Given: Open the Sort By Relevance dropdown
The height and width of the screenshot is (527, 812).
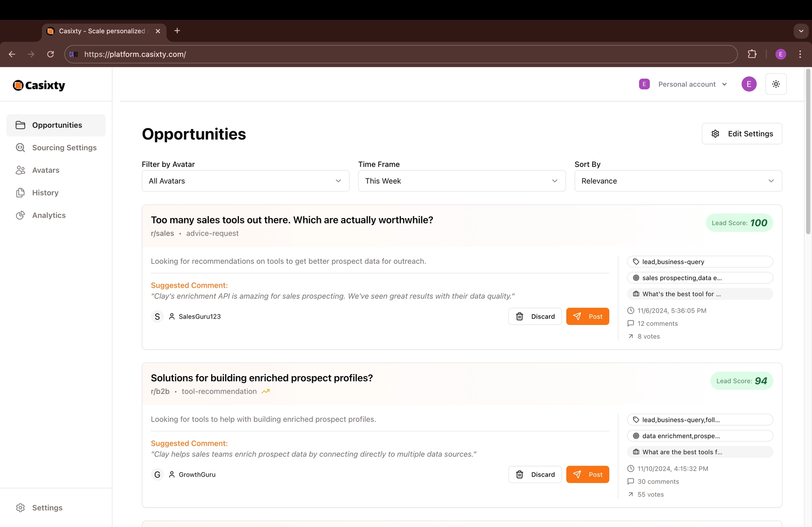Looking at the screenshot, I should [678, 181].
